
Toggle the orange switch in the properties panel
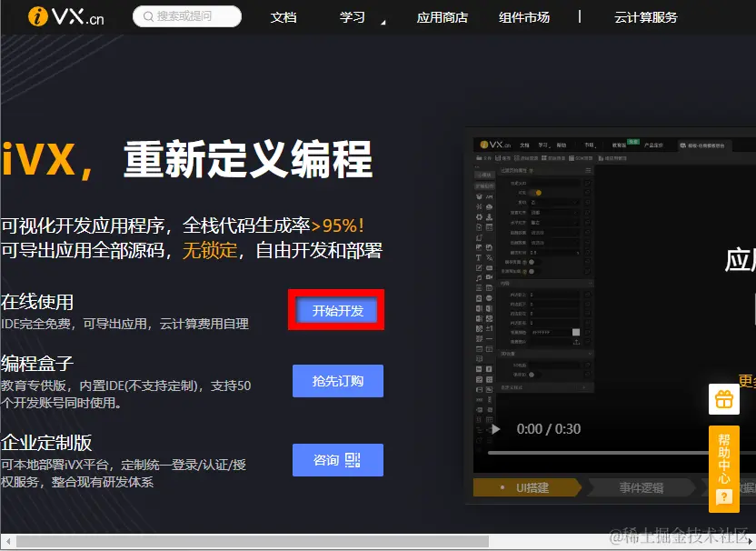pyautogui.click(x=536, y=193)
